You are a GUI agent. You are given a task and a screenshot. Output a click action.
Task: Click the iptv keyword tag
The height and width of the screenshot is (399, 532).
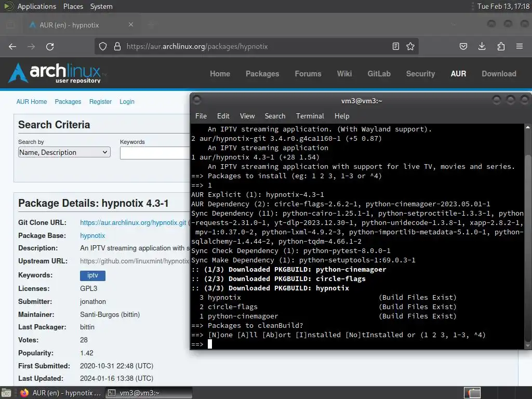pos(92,275)
